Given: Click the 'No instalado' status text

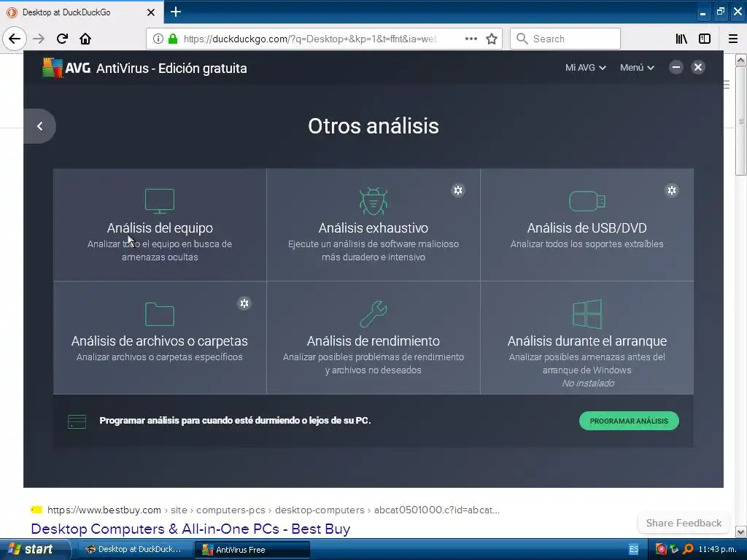Looking at the screenshot, I should point(588,384).
